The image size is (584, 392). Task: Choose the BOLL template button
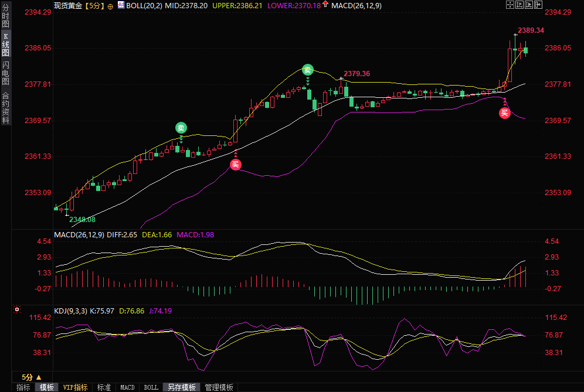151,387
